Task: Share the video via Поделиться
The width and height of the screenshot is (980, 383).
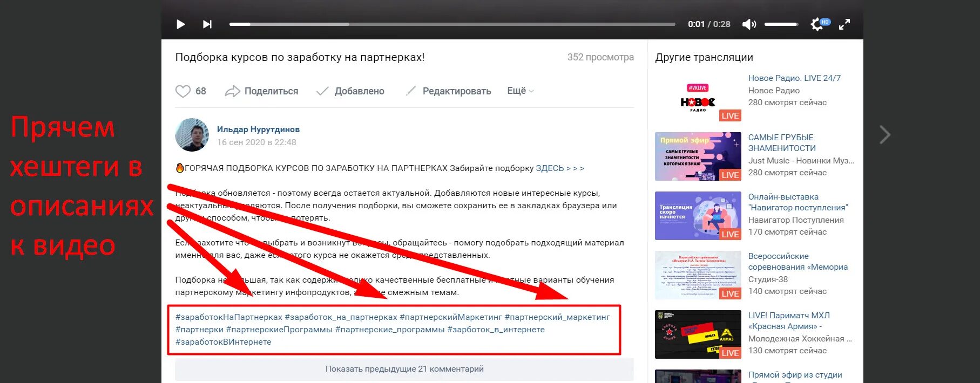Action: tap(261, 91)
